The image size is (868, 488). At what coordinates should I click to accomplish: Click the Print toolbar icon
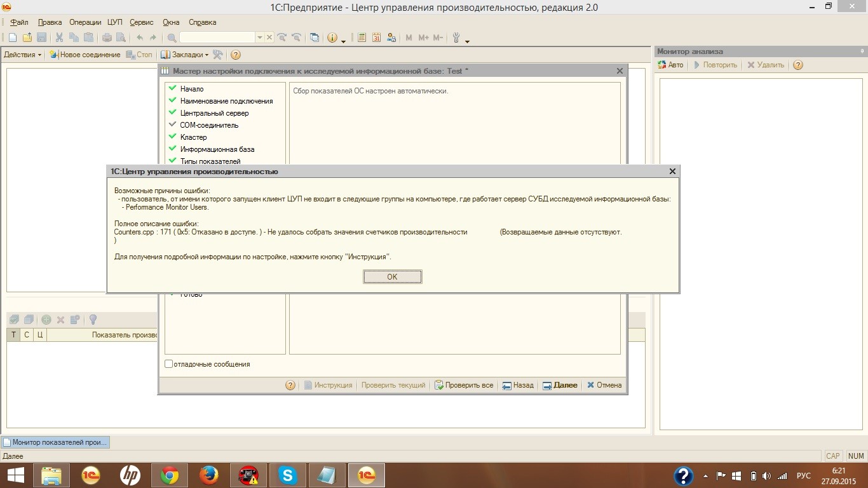pyautogui.click(x=107, y=37)
